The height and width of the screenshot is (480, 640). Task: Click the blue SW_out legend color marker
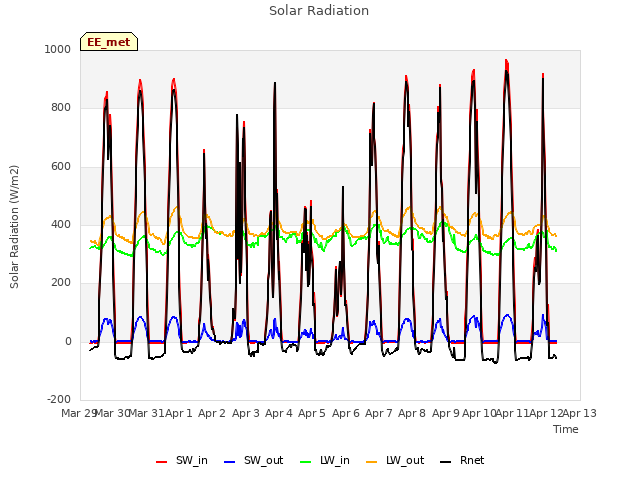click(x=230, y=462)
